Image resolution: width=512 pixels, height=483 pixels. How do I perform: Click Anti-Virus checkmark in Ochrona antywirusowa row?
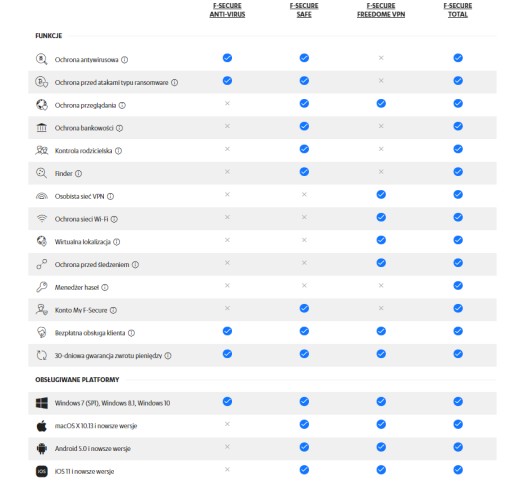click(x=227, y=58)
